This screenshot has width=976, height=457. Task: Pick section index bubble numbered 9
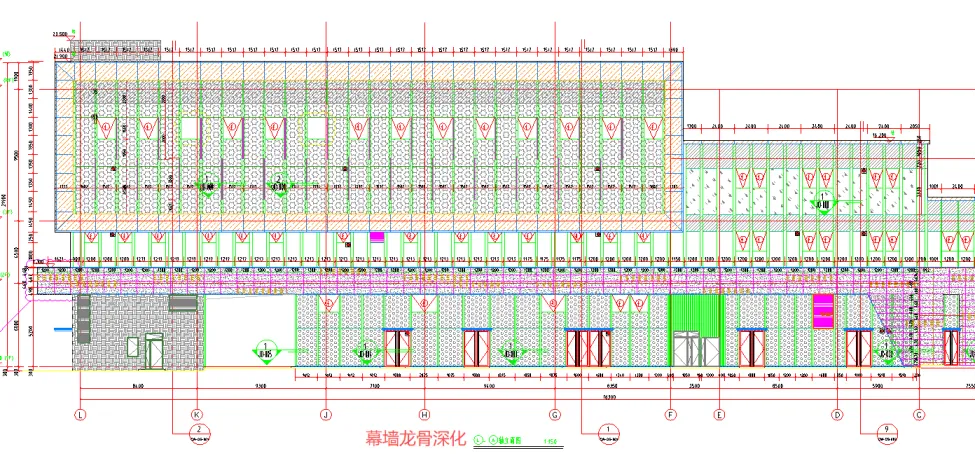(886, 433)
